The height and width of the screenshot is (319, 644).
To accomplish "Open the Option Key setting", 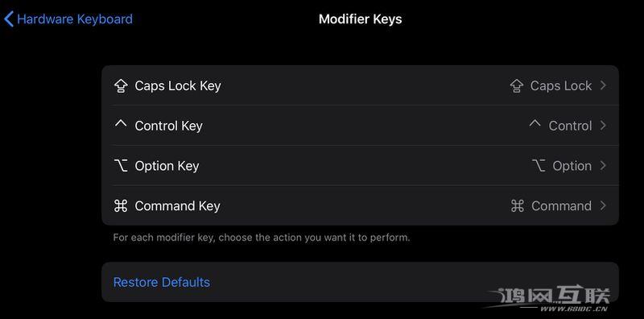I will point(360,166).
